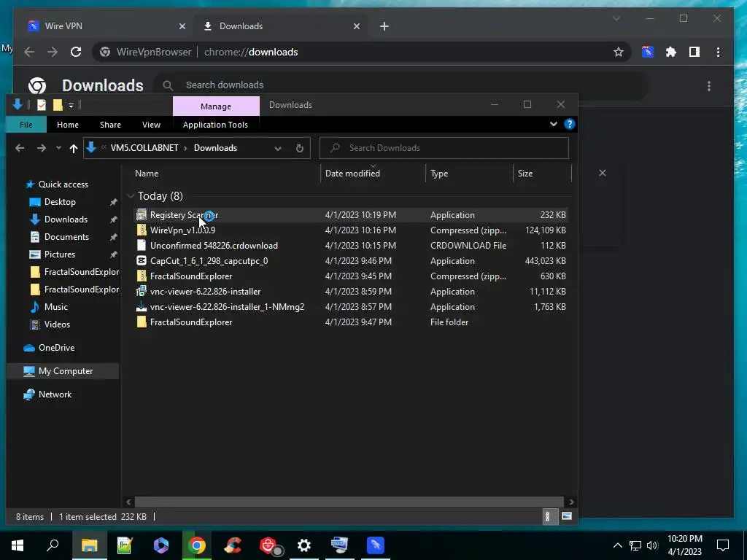Open the address bar history dropdown
Image resolution: width=747 pixels, height=560 pixels.
point(278,149)
